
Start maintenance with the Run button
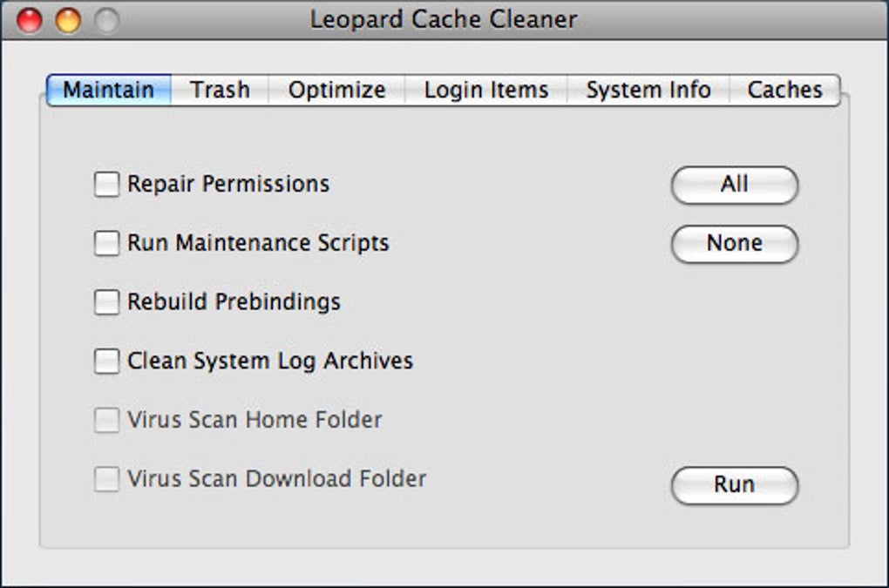point(734,485)
